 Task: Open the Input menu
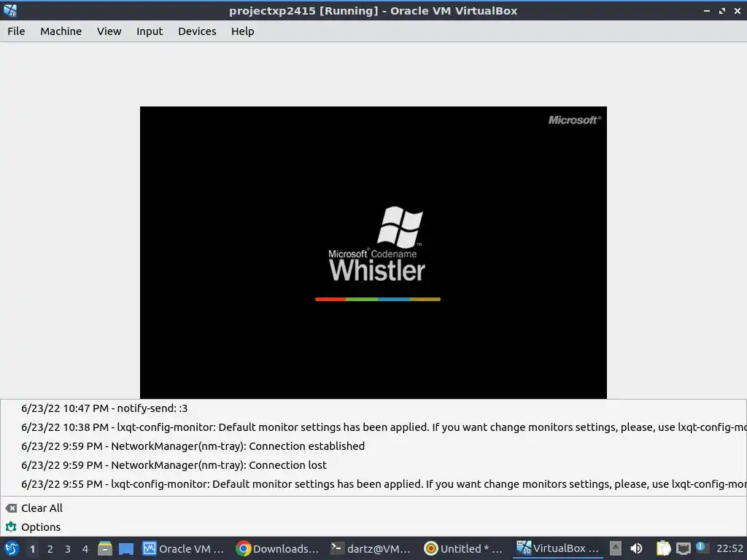(x=150, y=31)
